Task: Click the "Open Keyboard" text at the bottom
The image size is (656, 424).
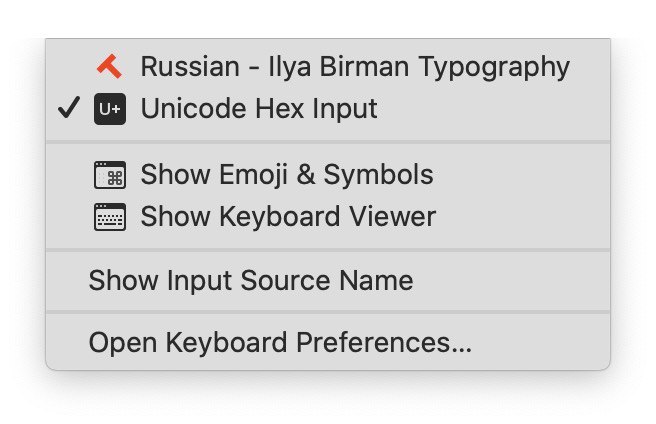Action: [x=188, y=344]
